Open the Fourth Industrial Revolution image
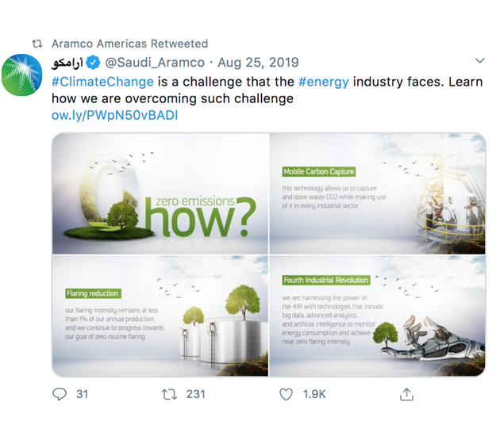This screenshot has width=500, height=448. coord(378,316)
